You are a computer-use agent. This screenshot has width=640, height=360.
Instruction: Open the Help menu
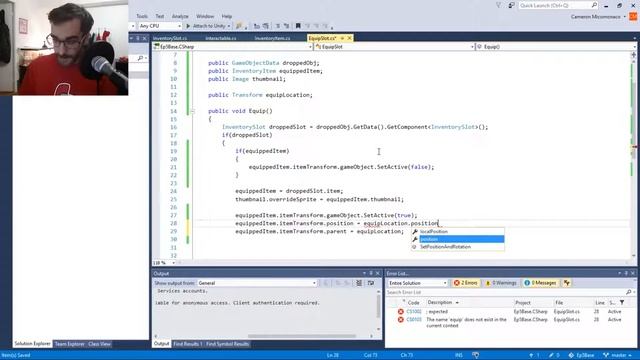pyautogui.click(x=227, y=16)
